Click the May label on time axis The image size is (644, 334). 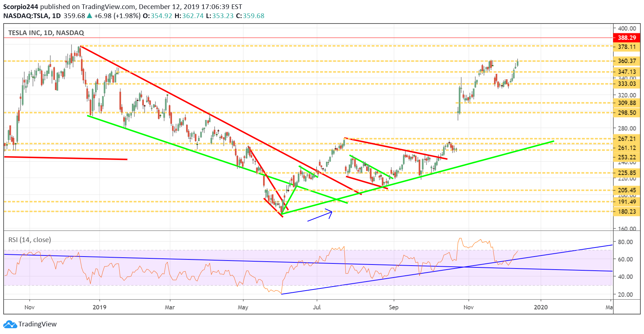coord(243,307)
